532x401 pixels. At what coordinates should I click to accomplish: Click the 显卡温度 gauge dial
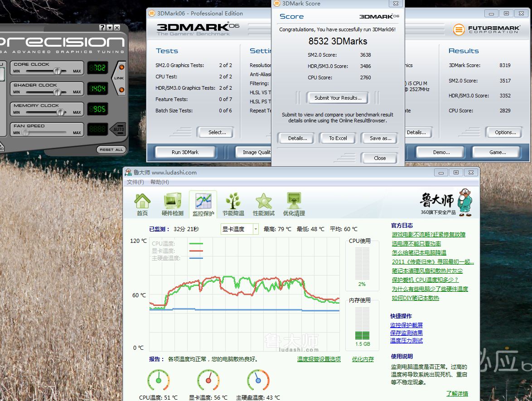click(208, 380)
